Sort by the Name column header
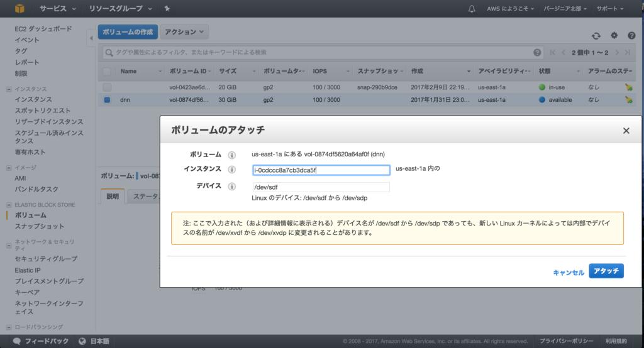 [x=140, y=72]
